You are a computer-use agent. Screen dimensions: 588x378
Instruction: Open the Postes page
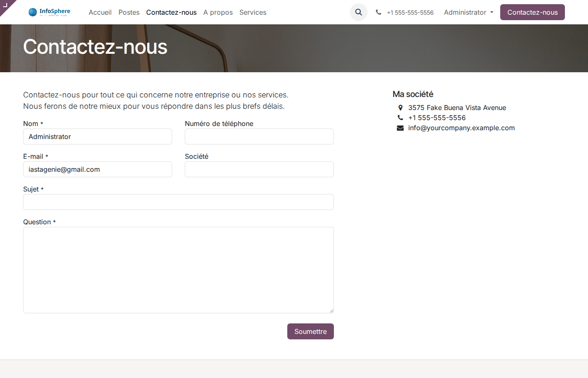tap(129, 12)
